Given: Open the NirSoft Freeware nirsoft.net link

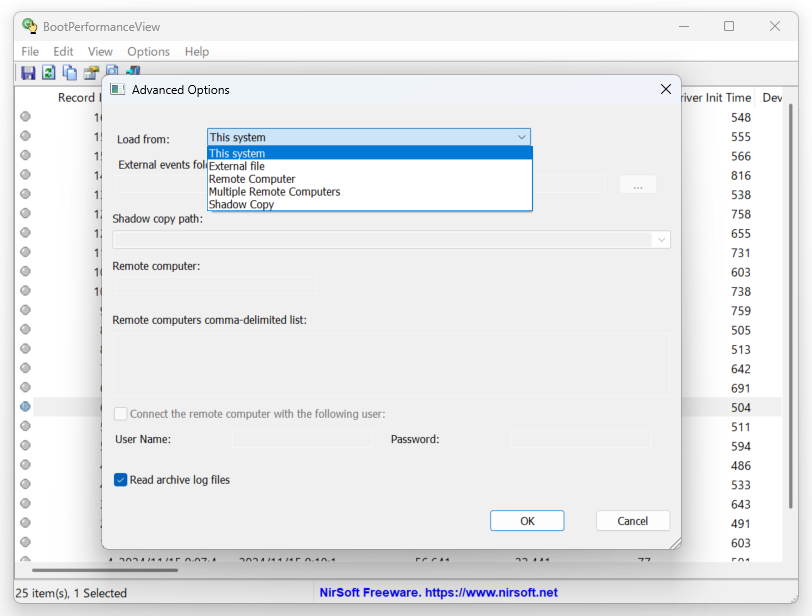Looking at the screenshot, I should point(439,593).
